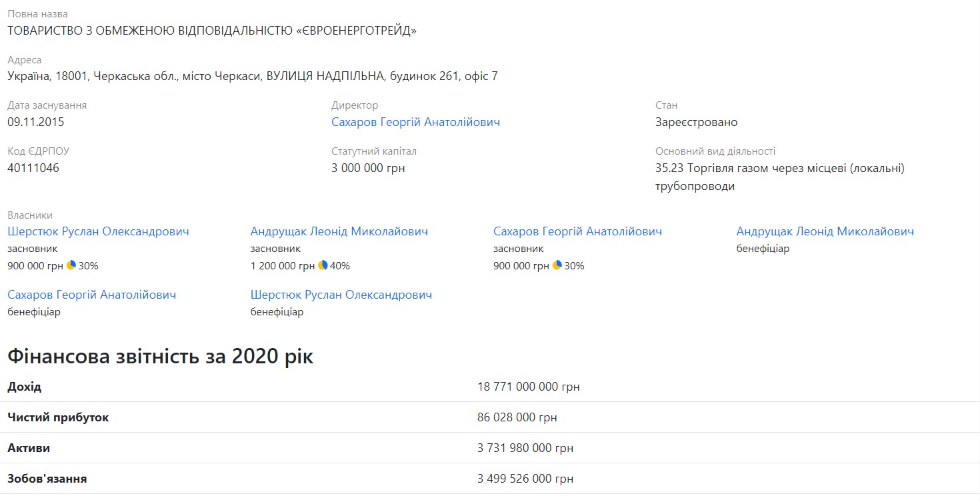Screen dimensions: 980x502
Task: Click the ЄДРПОУ code 40111046
Action: tap(33, 168)
